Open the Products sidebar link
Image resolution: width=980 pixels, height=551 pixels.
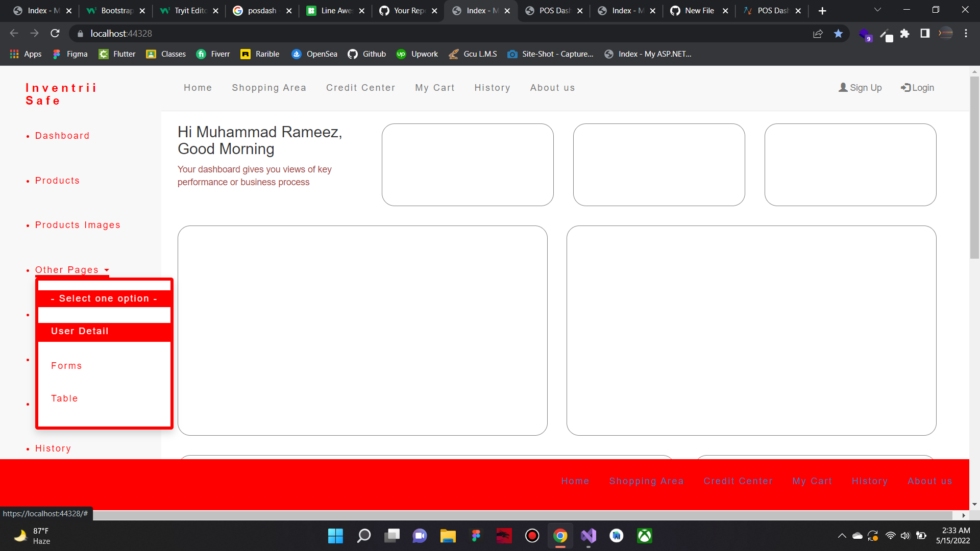pyautogui.click(x=57, y=180)
